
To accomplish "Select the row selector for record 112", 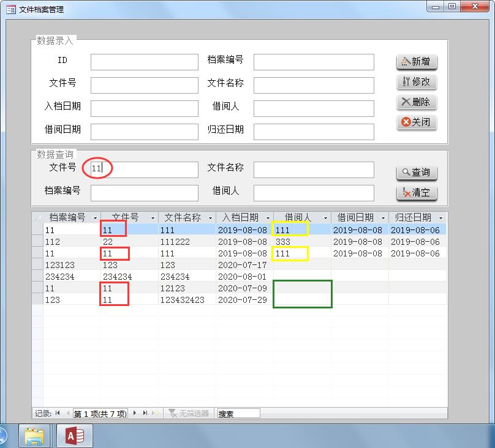I will [37, 242].
